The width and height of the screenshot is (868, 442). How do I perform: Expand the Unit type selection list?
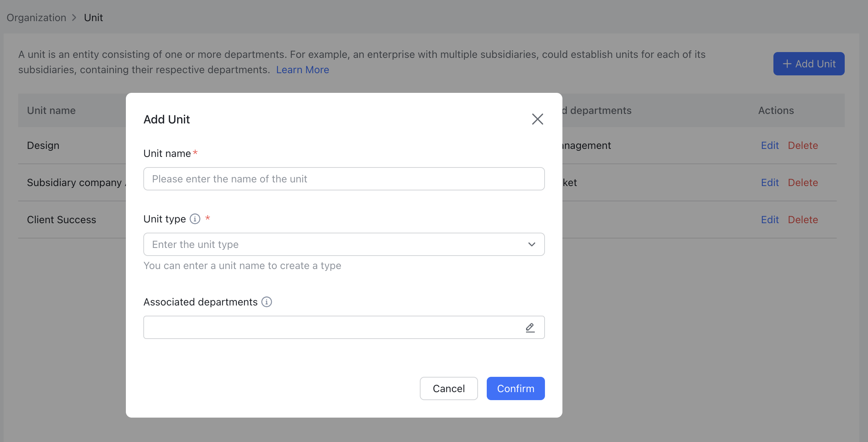click(531, 244)
